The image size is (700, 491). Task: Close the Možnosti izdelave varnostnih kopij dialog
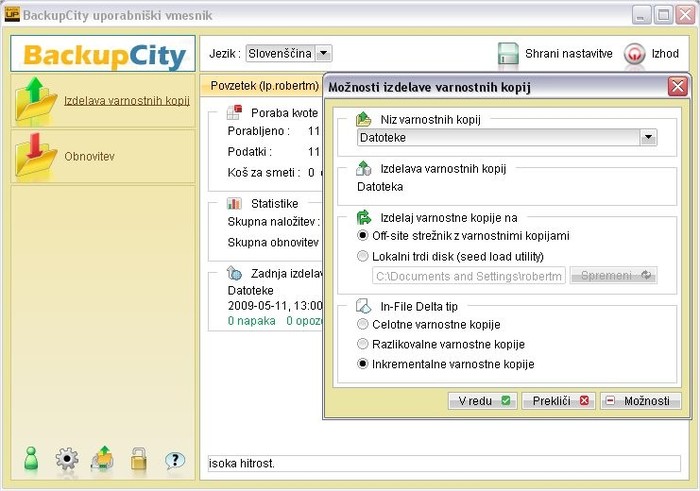(677, 86)
